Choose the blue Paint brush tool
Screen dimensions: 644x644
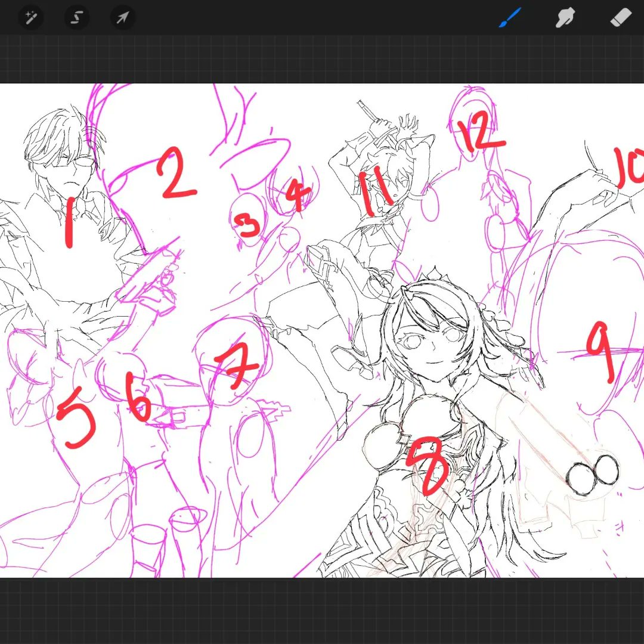[x=510, y=18]
